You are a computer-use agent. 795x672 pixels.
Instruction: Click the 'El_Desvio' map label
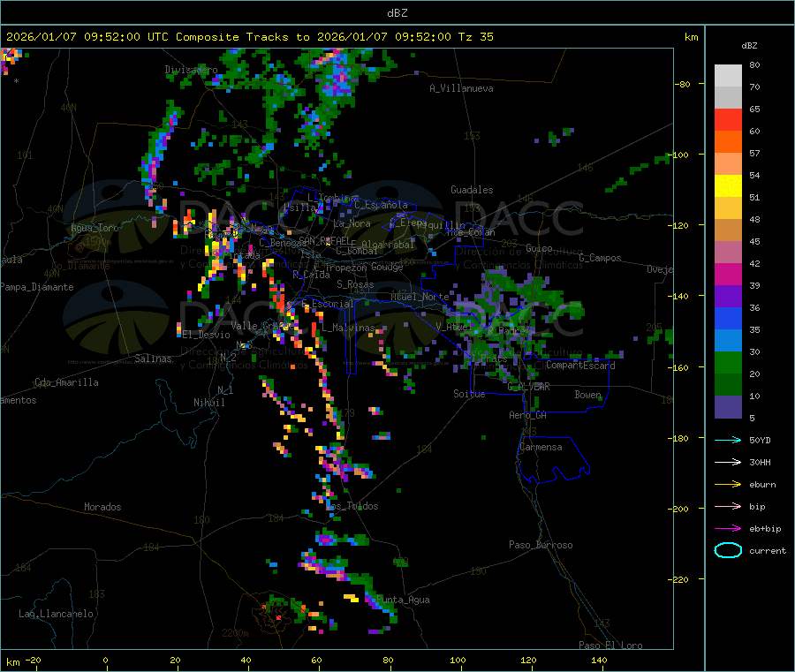tap(207, 335)
